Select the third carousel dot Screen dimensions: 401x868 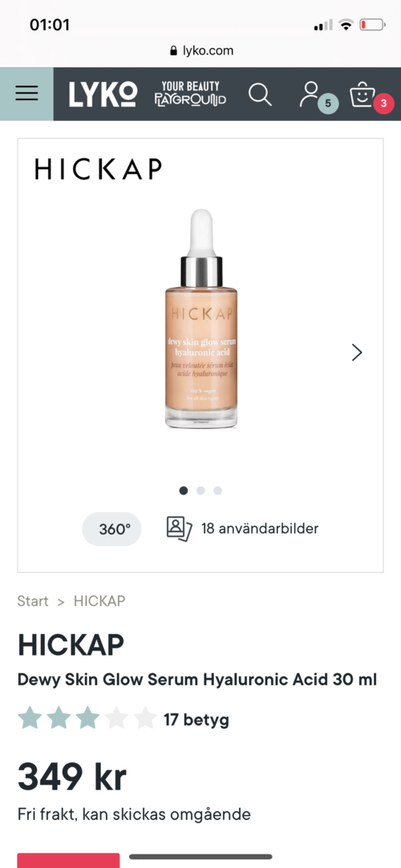pyautogui.click(x=217, y=491)
